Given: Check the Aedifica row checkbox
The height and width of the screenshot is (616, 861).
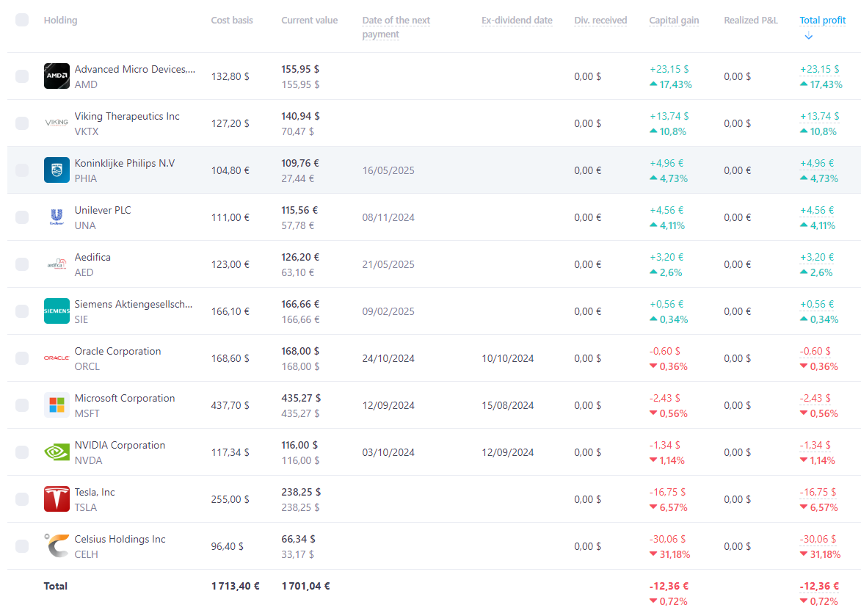Looking at the screenshot, I should coord(22,264).
